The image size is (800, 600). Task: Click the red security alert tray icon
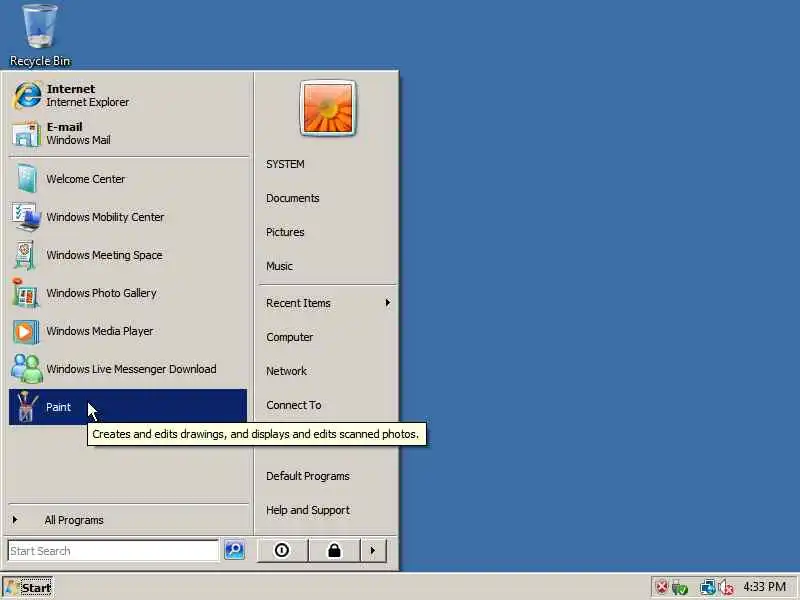662,587
